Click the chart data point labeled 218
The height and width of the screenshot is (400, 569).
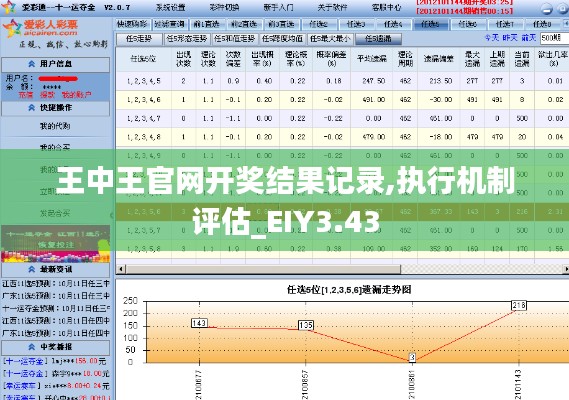[x=519, y=305]
